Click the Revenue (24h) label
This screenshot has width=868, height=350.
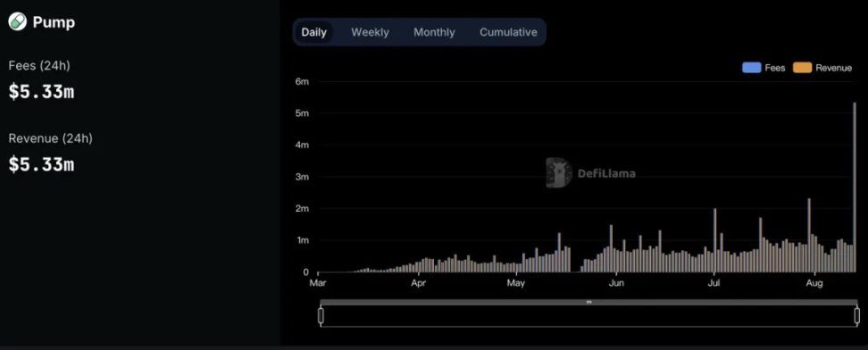[50, 138]
